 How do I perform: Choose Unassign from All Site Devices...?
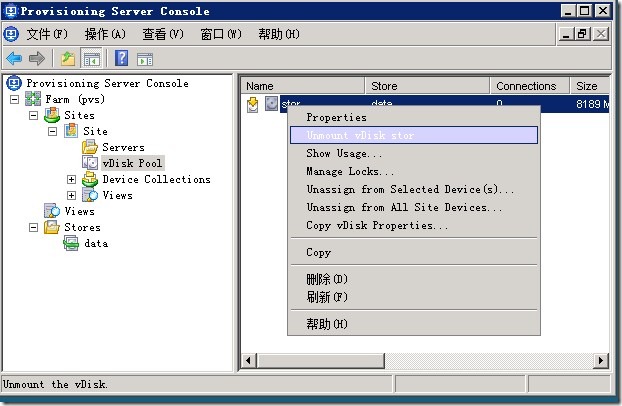pyautogui.click(x=414, y=207)
